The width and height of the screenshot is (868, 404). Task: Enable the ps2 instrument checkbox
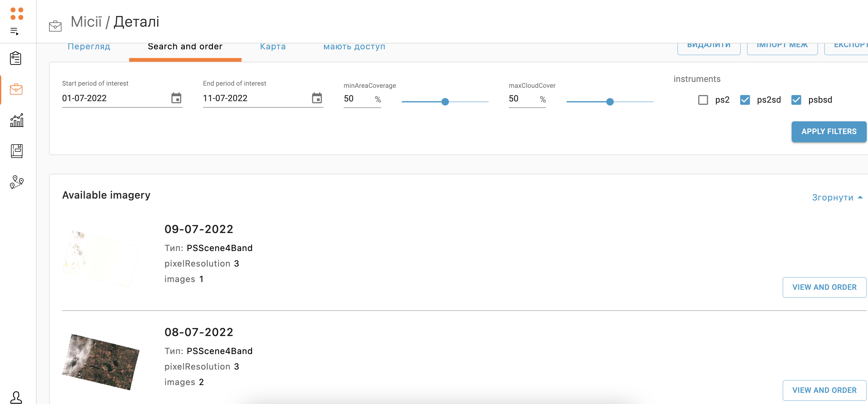click(x=703, y=100)
